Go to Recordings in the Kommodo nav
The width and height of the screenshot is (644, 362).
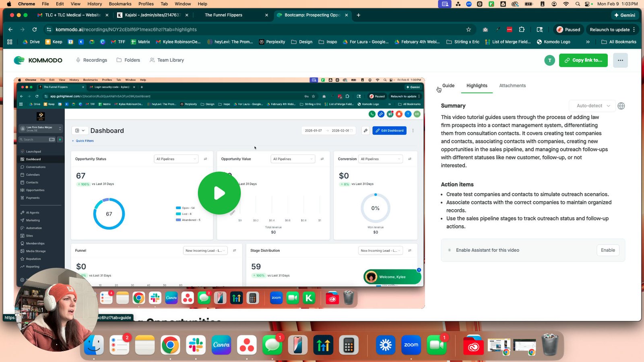(x=91, y=60)
